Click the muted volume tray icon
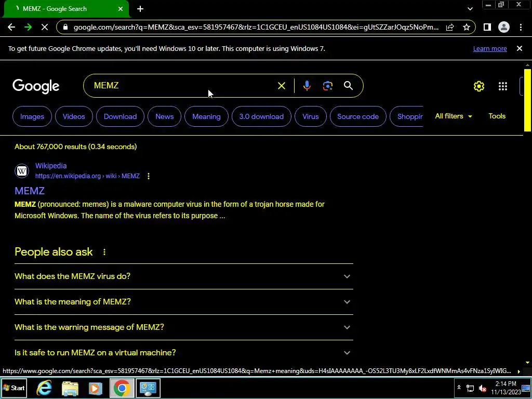The image size is (532, 399). pyautogui.click(x=482, y=388)
